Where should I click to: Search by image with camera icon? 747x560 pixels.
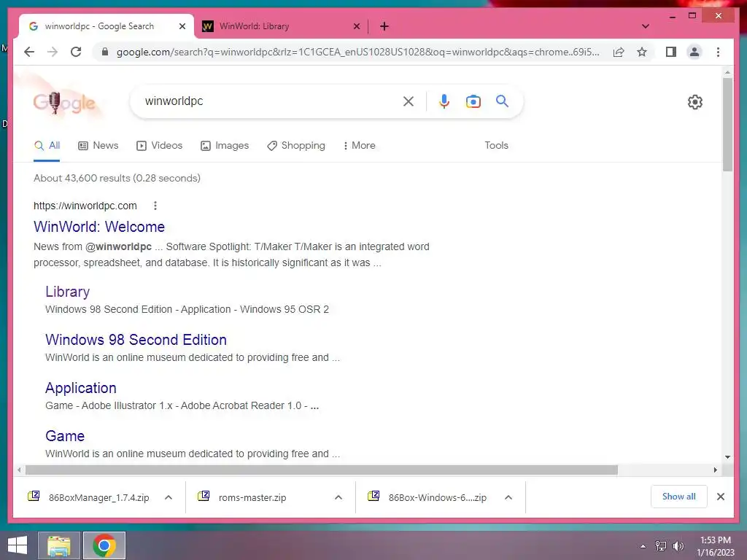pos(473,101)
